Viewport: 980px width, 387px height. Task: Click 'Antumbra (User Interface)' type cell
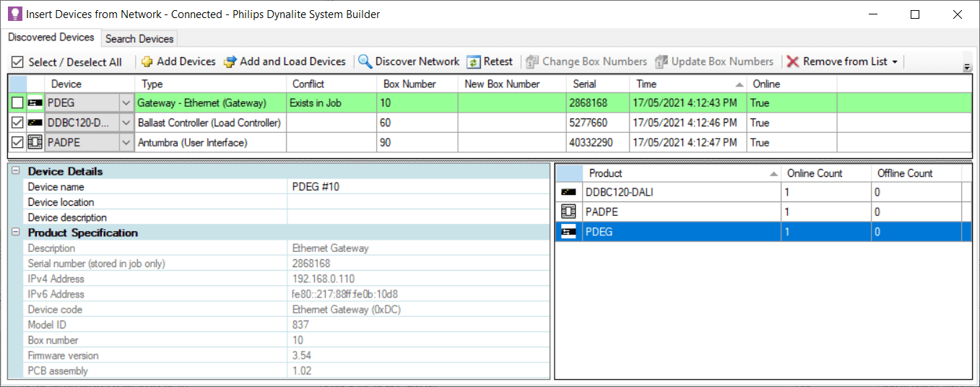[x=211, y=142]
